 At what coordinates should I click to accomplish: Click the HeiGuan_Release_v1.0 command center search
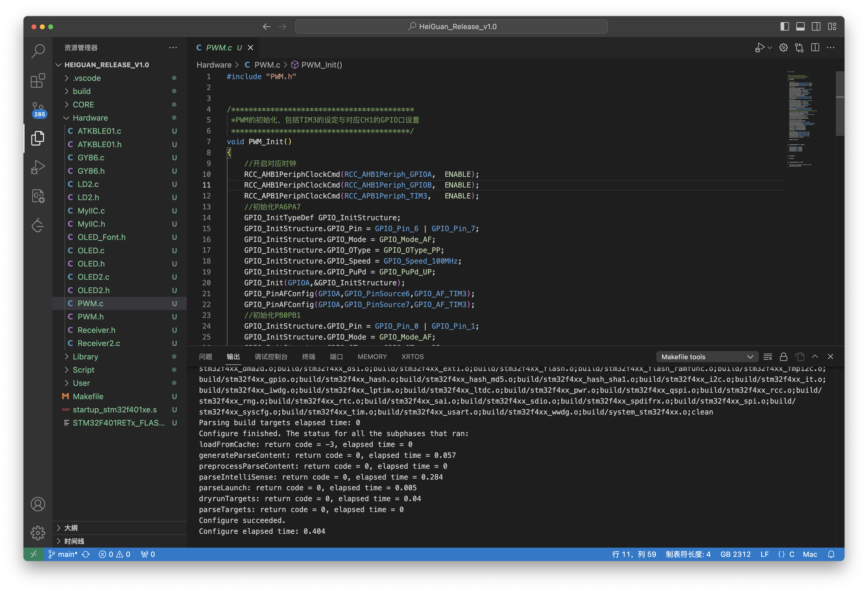[451, 27]
